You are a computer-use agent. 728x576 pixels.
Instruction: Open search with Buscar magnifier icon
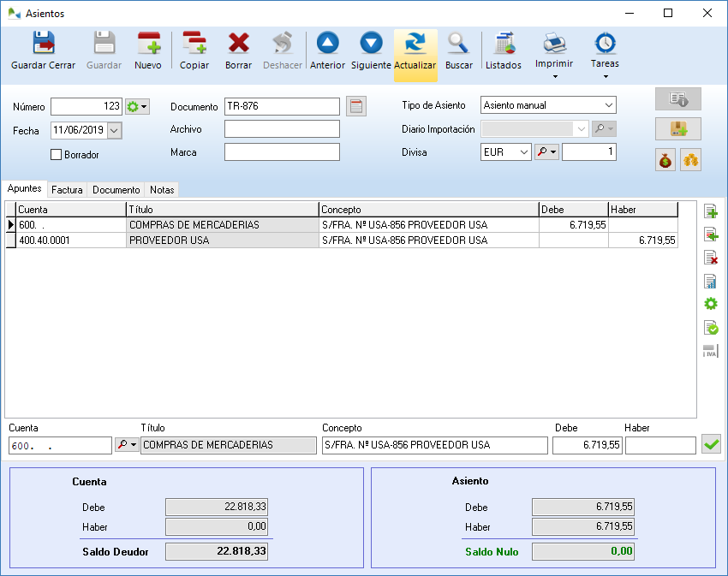click(459, 51)
